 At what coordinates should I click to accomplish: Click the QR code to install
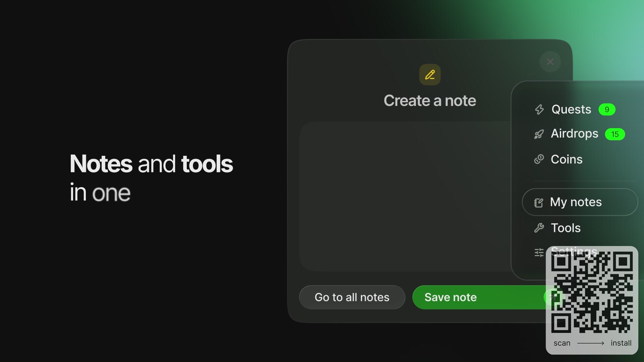coord(592,292)
